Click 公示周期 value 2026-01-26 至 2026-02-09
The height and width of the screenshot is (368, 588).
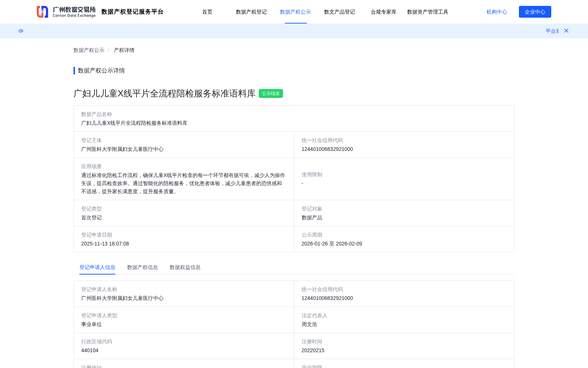click(332, 244)
